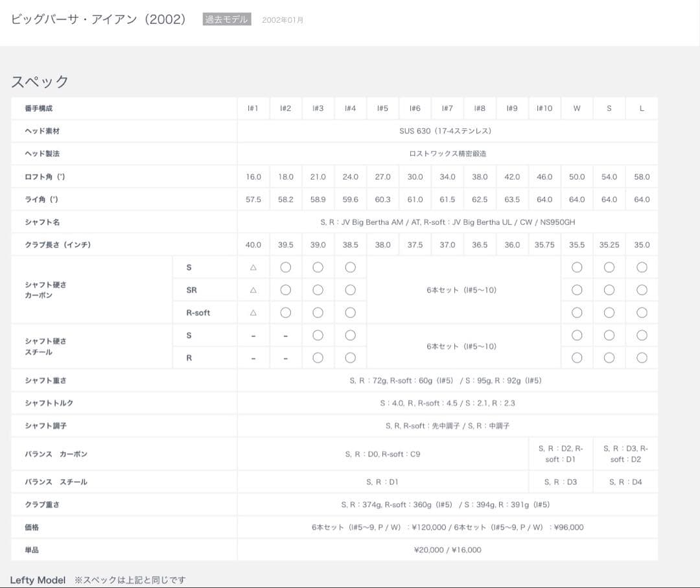Viewport: 700px width, 588px height.
Task: Click club length value 35.25
Action: [x=609, y=244]
